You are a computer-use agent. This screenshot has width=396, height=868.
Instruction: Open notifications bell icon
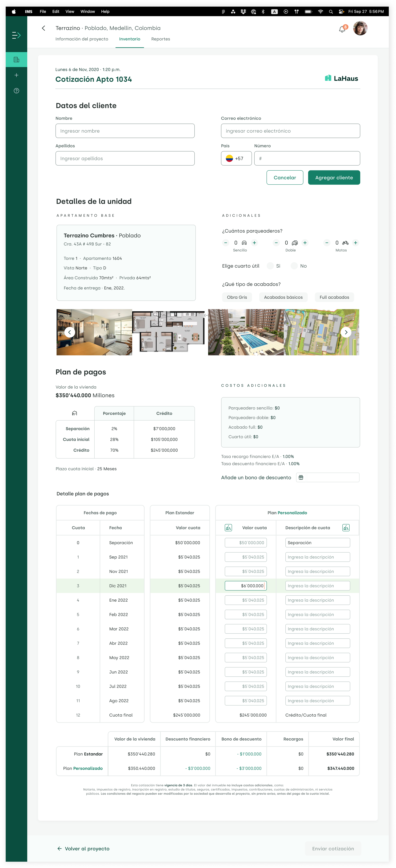coord(342,29)
